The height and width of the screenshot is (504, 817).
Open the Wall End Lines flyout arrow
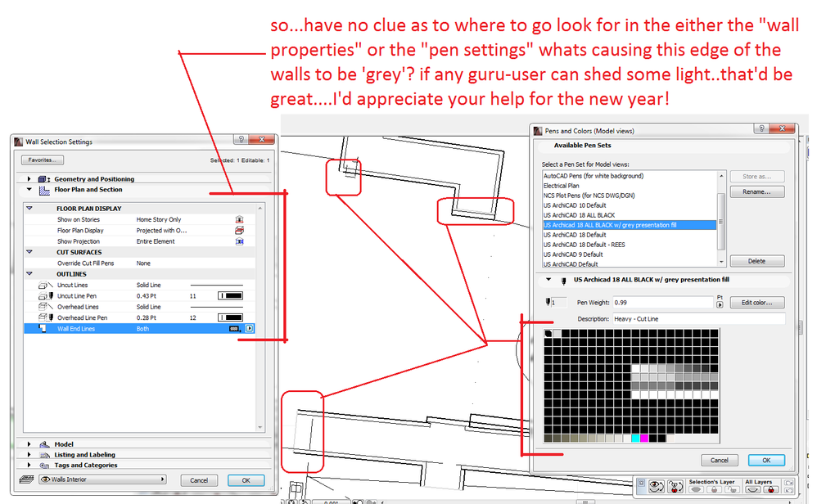coord(250,329)
